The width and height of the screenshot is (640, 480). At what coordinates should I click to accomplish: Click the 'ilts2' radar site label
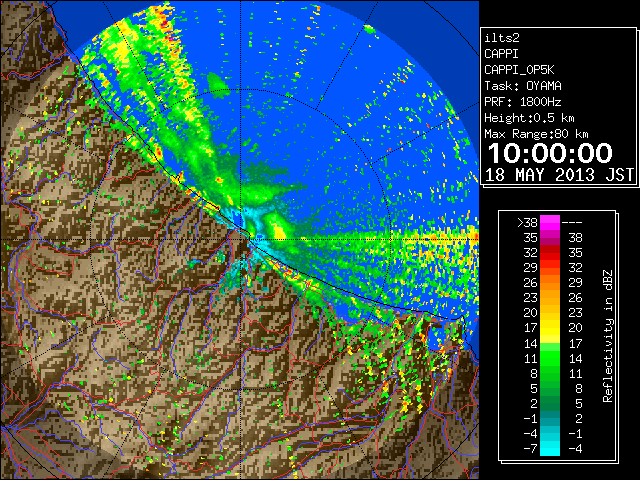(502, 38)
